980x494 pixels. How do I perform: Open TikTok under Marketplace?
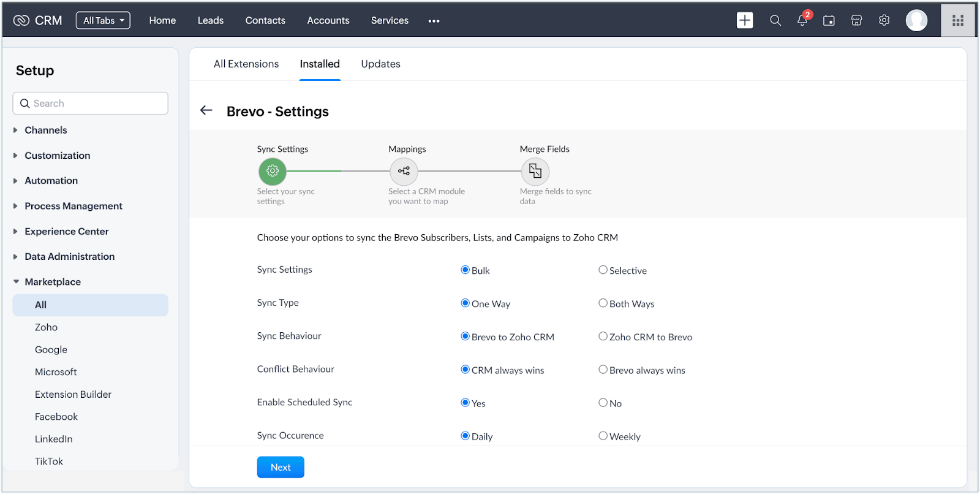coord(49,462)
